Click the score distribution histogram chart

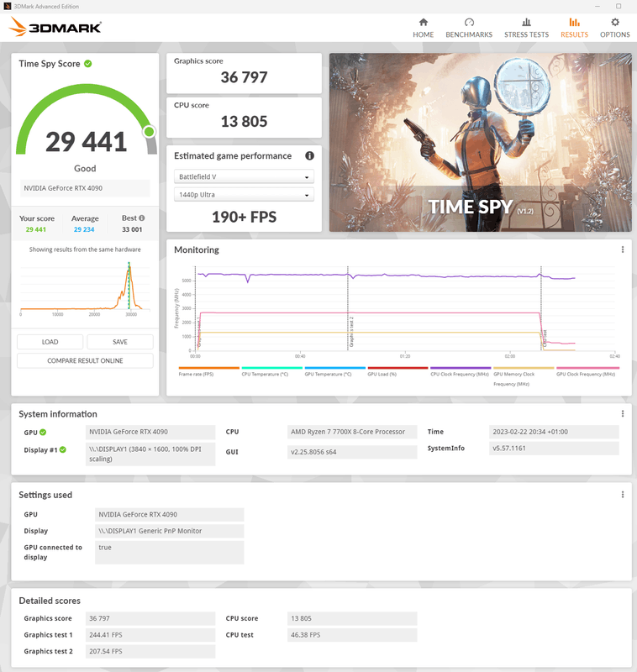point(85,287)
